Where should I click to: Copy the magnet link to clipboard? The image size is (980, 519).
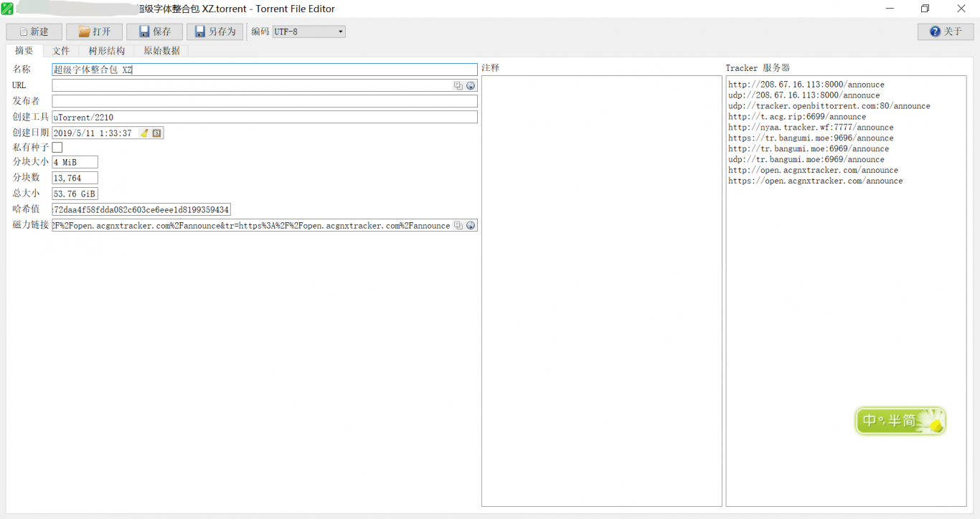(x=458, y=225)
